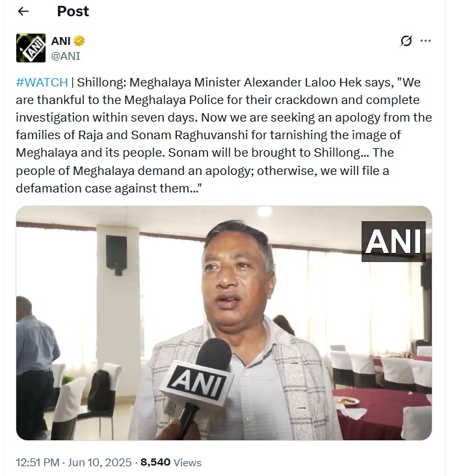
Task: Click the Post page heading
Action: pos(73,11)
